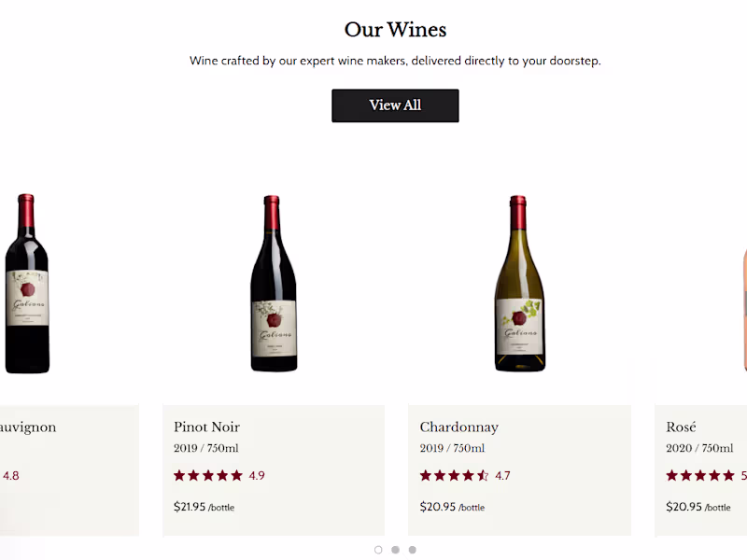Click the Pinot Noir $21.95 price
The image size is (747, 560).
coord(190,507)
